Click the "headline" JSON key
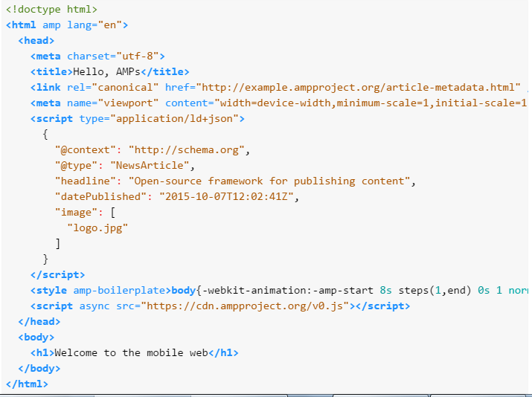The width and height of the screenshot is (532, 397). (86, 181)
